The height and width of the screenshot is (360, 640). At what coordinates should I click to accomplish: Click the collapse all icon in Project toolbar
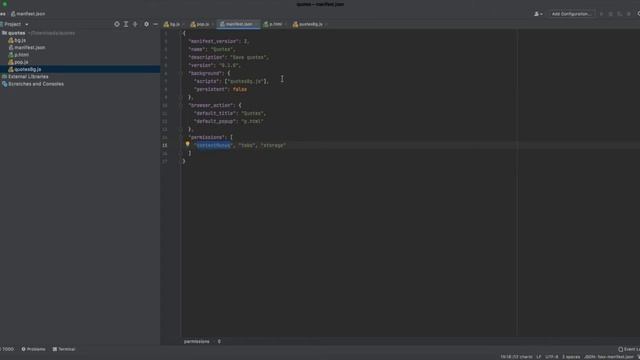point(135,24)
